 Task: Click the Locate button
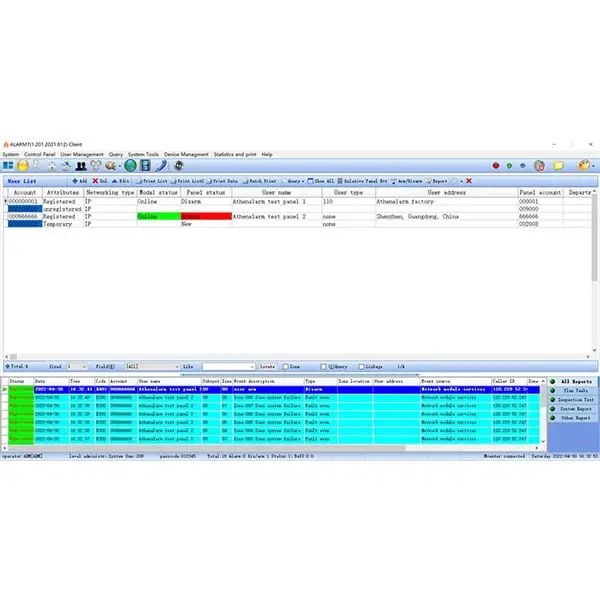267,367
